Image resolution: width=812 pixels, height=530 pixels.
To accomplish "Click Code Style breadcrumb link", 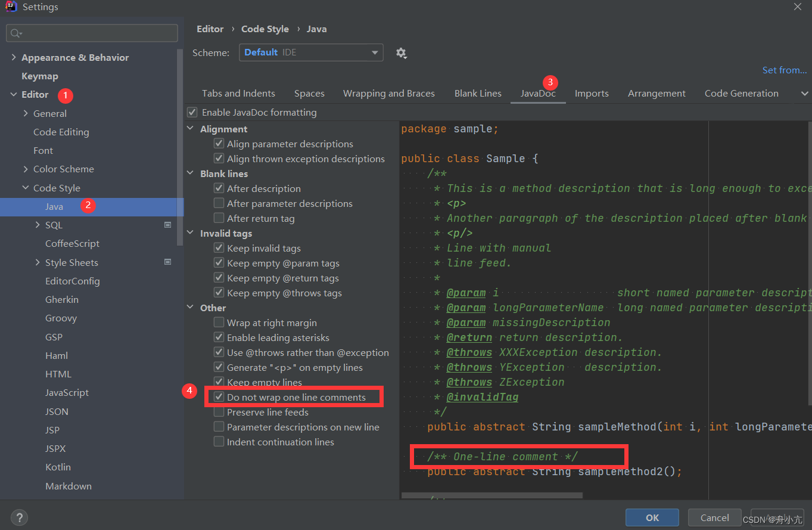I will pos(265,29).
